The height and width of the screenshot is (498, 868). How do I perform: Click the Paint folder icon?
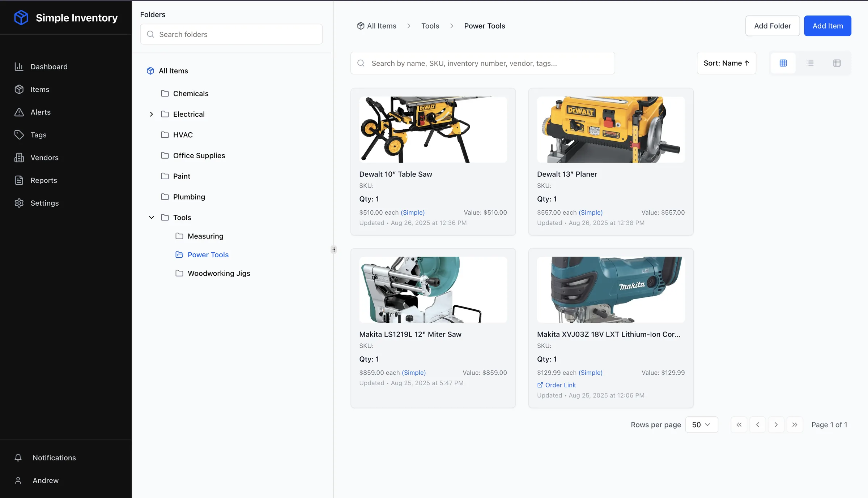(x=165, y=176)
